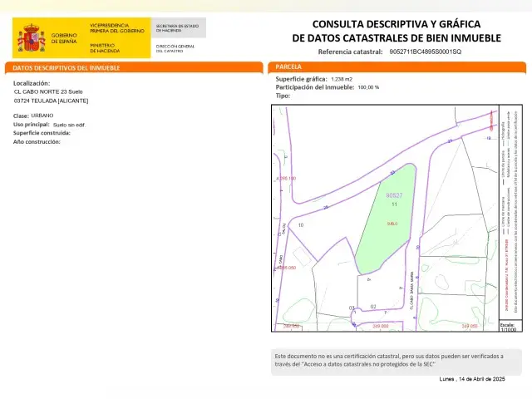Click the 'Superficie gráfica:' label
Viewport: 532px width, 399px height.
301,79
